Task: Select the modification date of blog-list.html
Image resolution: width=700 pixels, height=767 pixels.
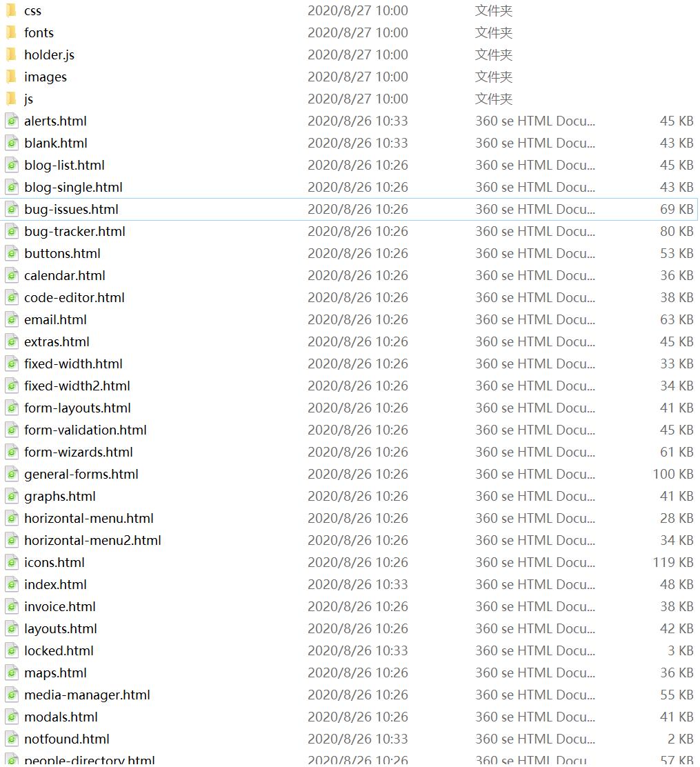Action: (x=357, y=166)
